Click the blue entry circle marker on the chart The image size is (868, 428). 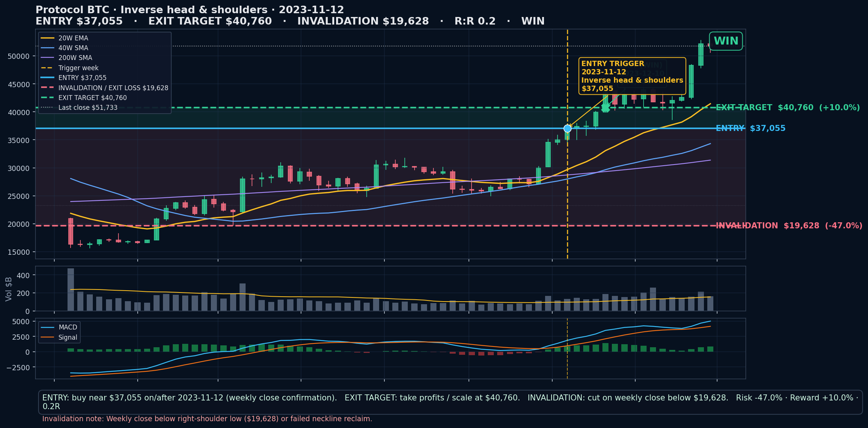point(567,129)
